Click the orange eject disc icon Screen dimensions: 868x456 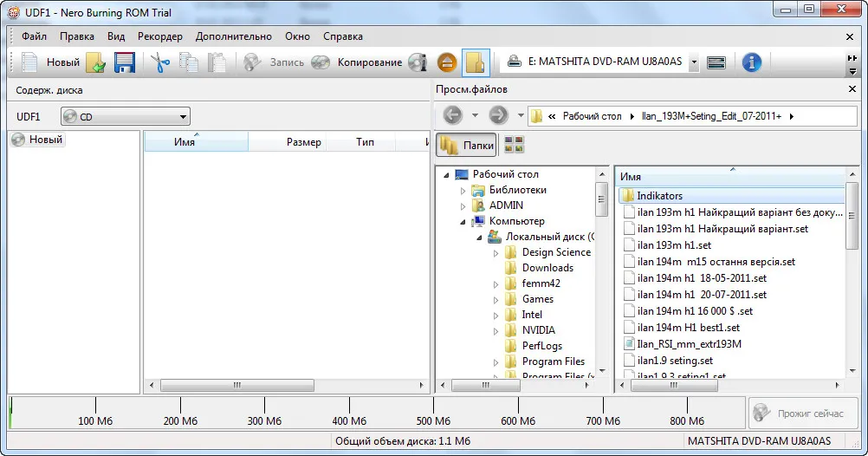pyautogui.click(x=447, y=62)
